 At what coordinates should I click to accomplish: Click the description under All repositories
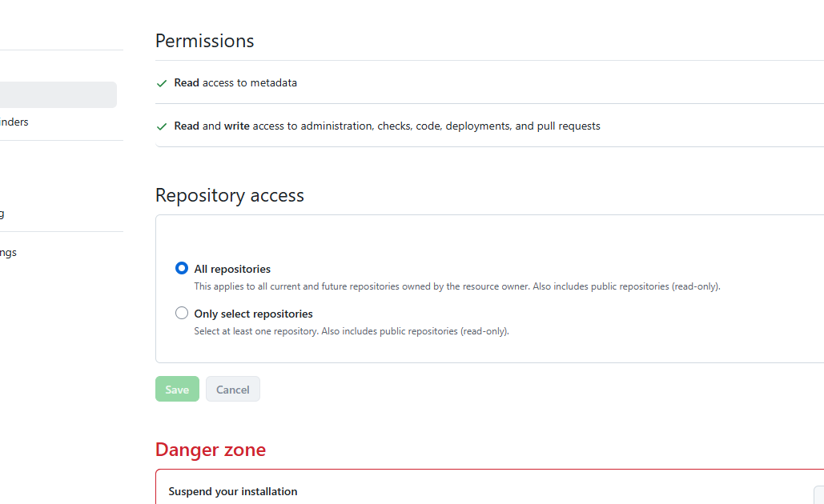click(456, 286)
